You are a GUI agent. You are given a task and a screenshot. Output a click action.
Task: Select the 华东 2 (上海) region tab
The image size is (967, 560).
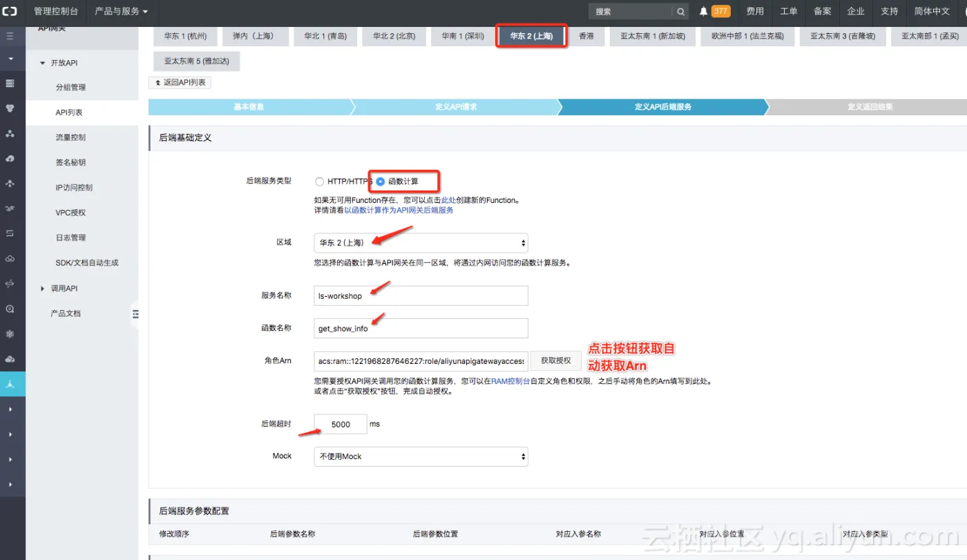531,36
